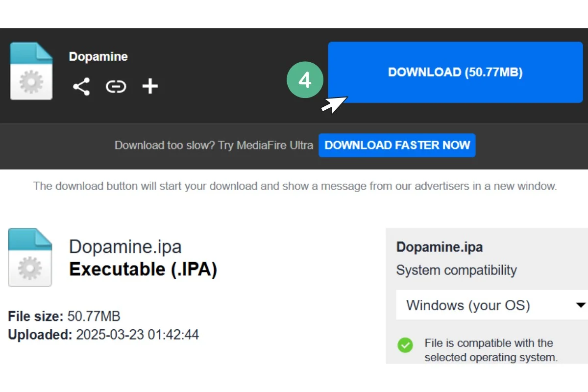This screenshot has width=588, height=392.
Task: Click the Executable (.IPA) label
Action: point(143,269)
